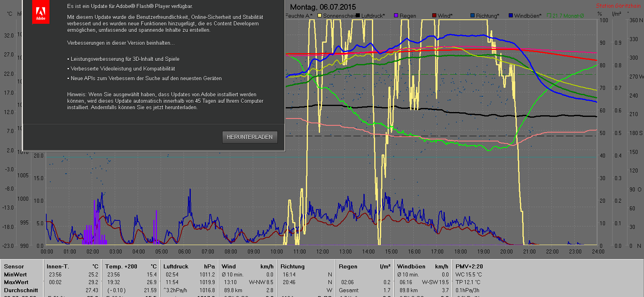Click the 'Sensor' header cell

14,266
